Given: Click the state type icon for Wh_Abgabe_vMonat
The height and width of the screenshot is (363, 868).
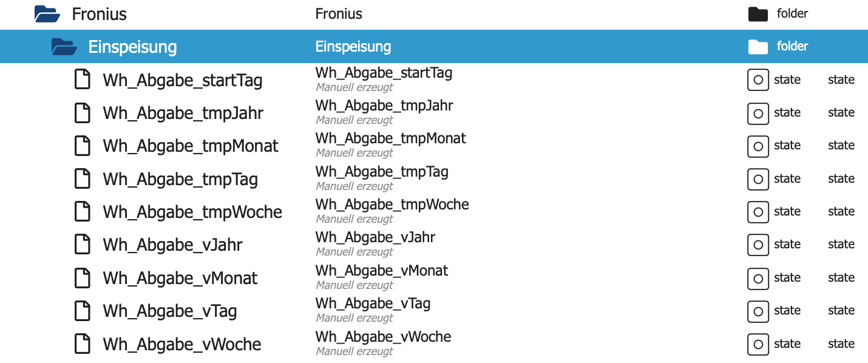Looking at the screenshot, I should [x=758, y=278].
